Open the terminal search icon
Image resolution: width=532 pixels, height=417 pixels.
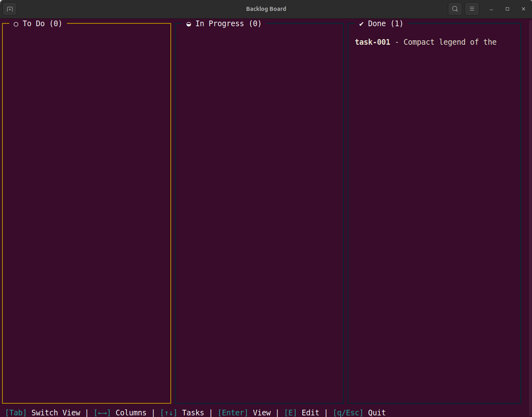pyautogui.click(x=455, y=9)
